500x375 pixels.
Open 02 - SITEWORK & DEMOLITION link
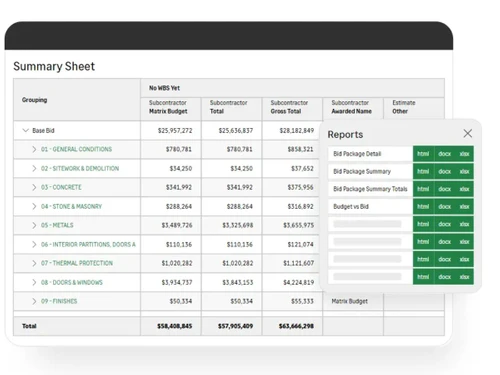80,168
